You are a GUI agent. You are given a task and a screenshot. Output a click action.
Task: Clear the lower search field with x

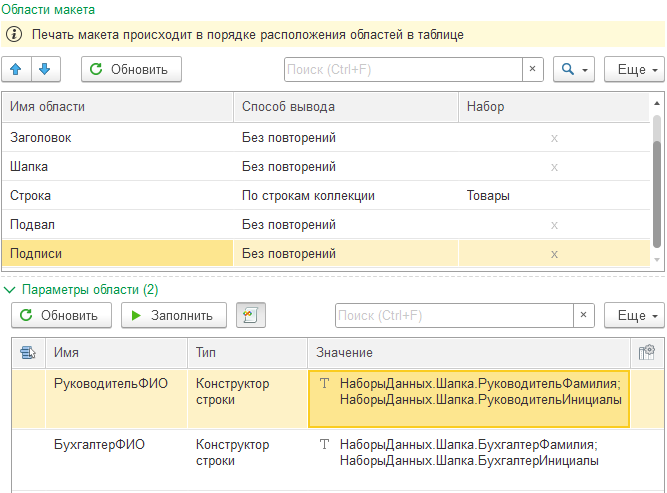tap(584, 315)
